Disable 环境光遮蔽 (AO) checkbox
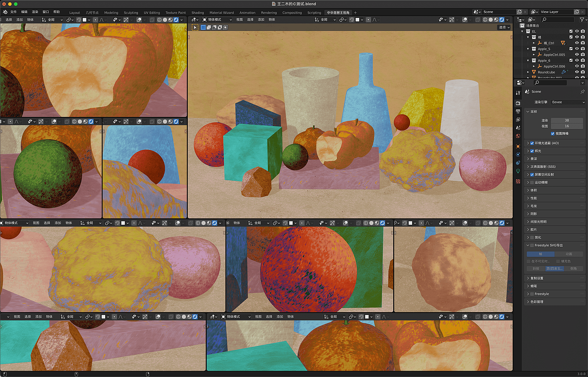This screenshot has height=377, width=588. pos(532,143)
